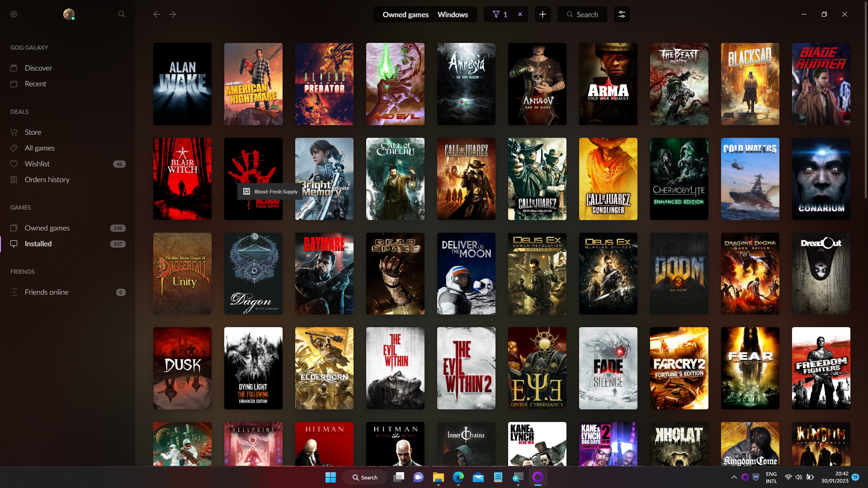Click the library Search field

point(582,14)
